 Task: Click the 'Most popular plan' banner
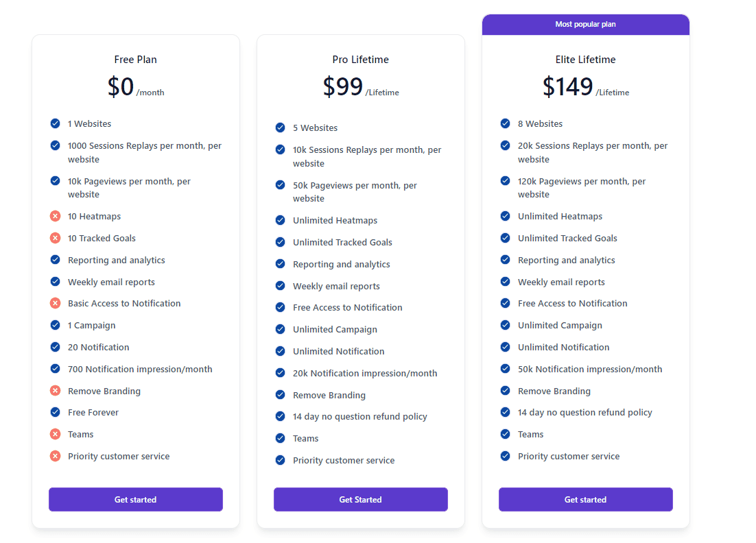[x=585, y=24]
